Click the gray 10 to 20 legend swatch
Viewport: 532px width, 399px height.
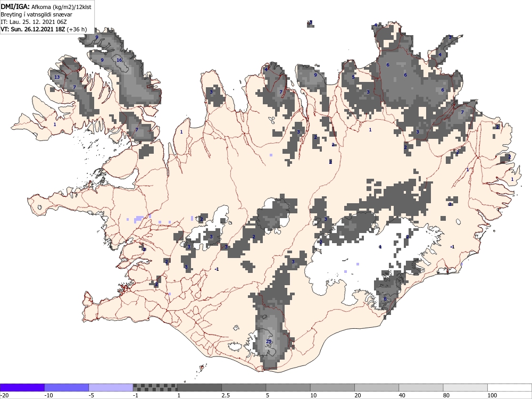click(332, 387)
